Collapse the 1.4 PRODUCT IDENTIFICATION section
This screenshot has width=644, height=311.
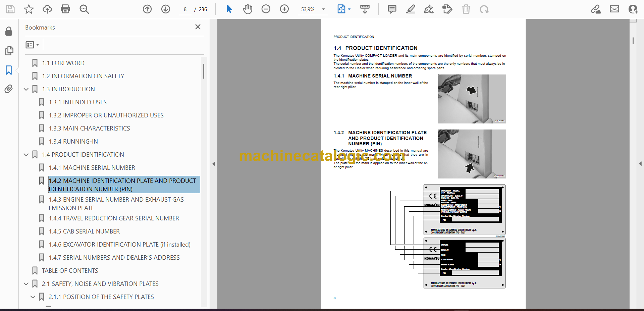pyautogui.click(x=26, y=155)
